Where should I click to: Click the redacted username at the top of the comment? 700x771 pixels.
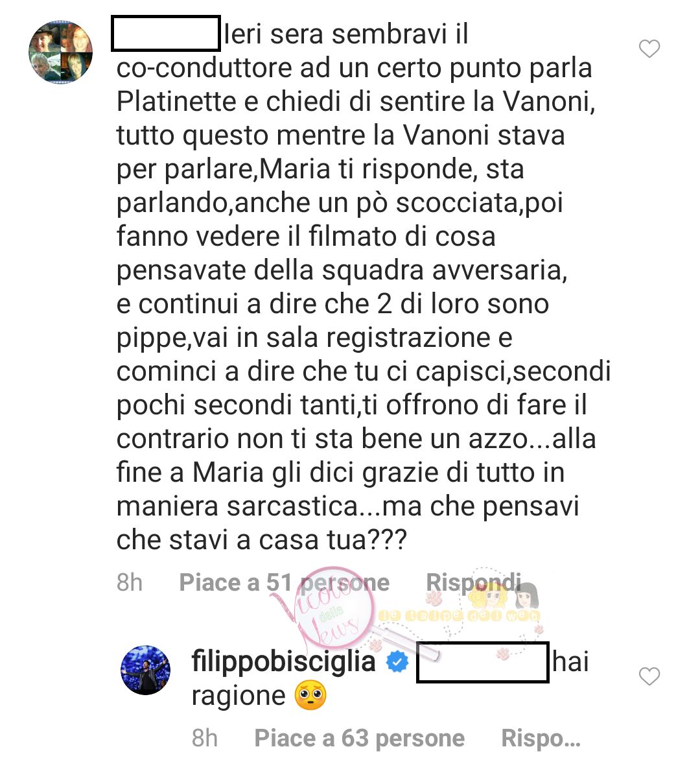pyautogui.click(x=166, y=34)
